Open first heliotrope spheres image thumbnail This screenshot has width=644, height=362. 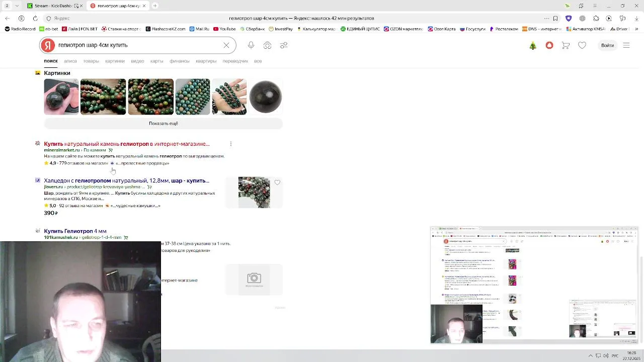[61, 97]
